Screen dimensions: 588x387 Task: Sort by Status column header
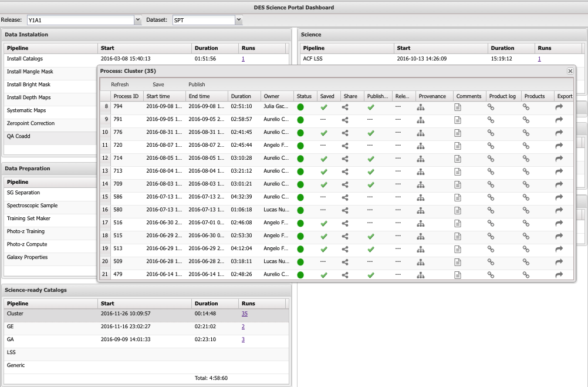305,96
